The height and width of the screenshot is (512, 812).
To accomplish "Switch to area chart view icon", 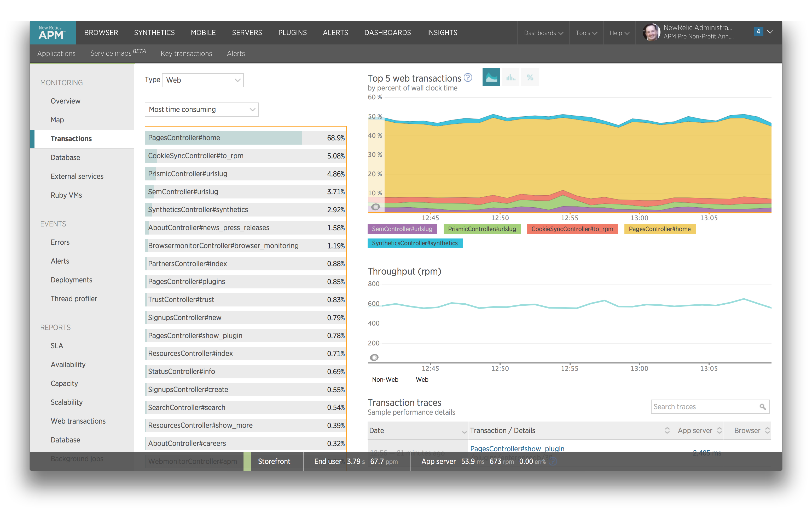I will pyautogui.click(x=491, y=77).
